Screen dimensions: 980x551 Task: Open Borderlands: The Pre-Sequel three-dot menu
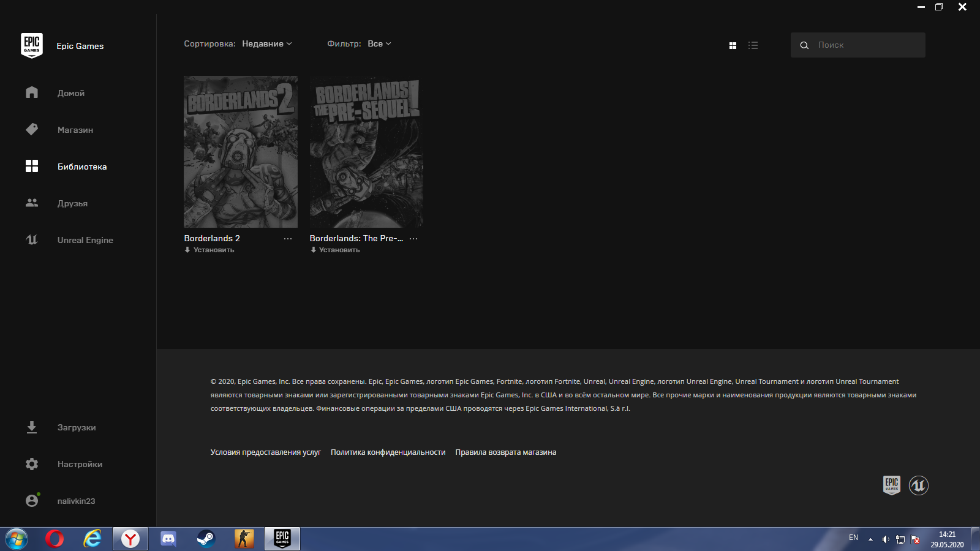click(x=413, y=239)
